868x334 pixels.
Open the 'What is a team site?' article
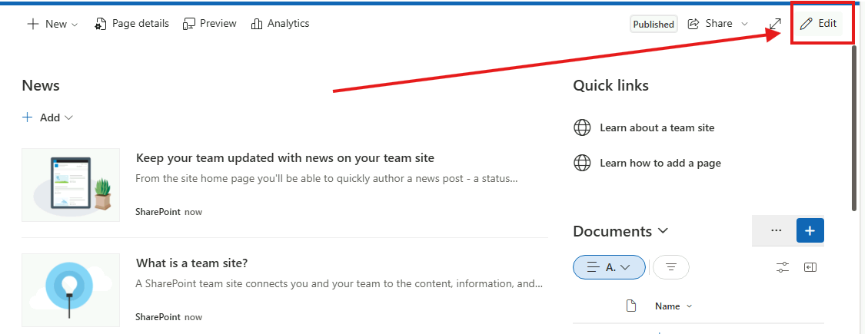click(192, 263)
